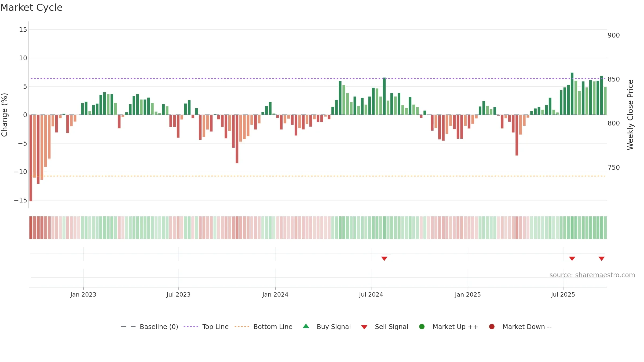Image resolution: width=644 pixels, height=362 pixels.
Task: Click the orange dotted Bottom Line legend sample
Action: 242,327
